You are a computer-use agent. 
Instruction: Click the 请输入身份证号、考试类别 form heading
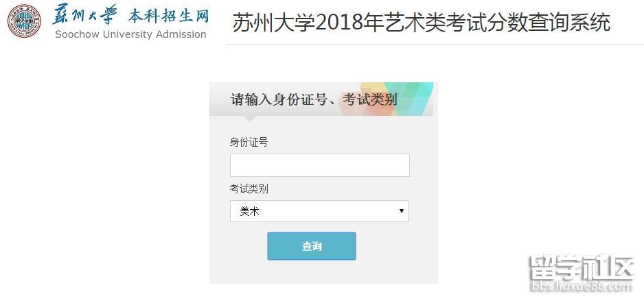[x=314, y=100]
